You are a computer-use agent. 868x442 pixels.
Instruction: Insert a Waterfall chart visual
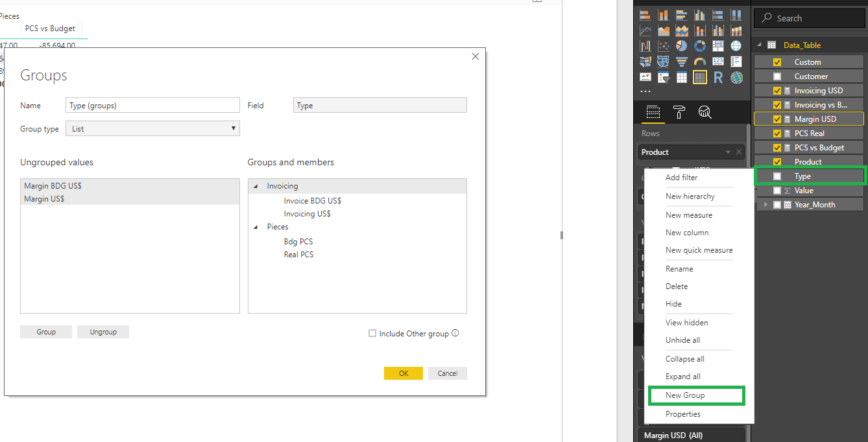[645, 46]
